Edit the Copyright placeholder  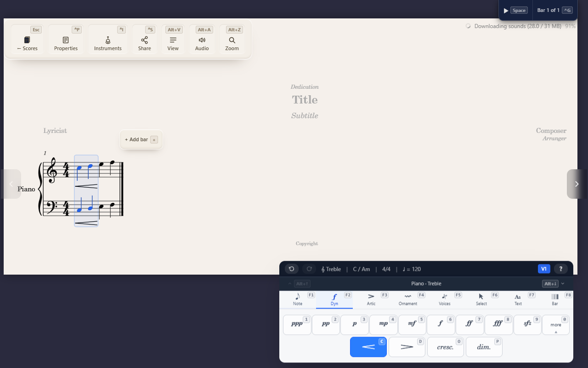pos(307,243)
